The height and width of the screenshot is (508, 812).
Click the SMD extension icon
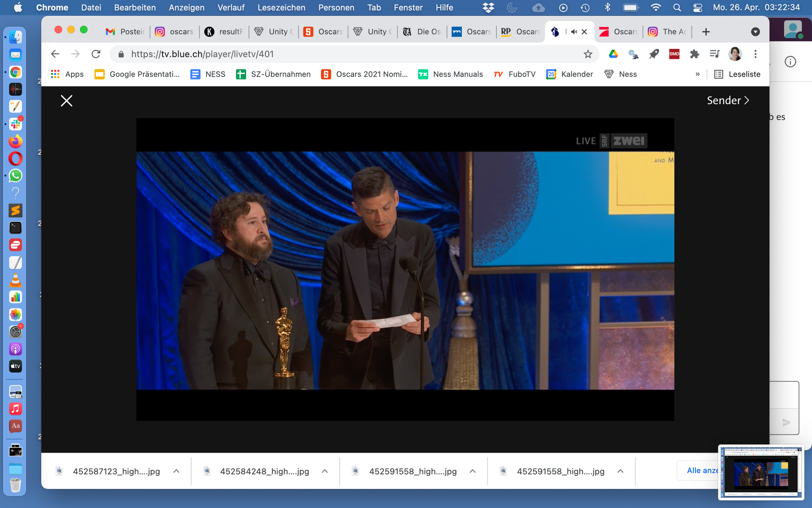pos(674,54)
